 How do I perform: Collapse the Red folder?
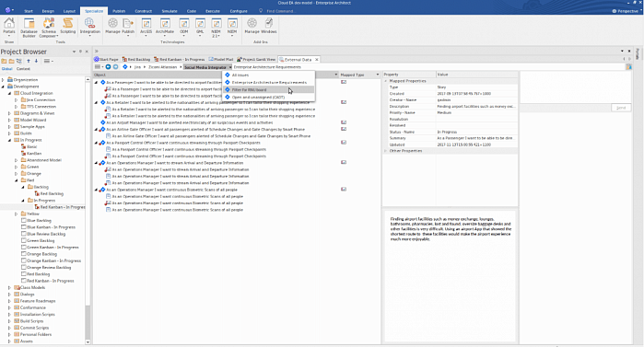[x=17, y=180]
